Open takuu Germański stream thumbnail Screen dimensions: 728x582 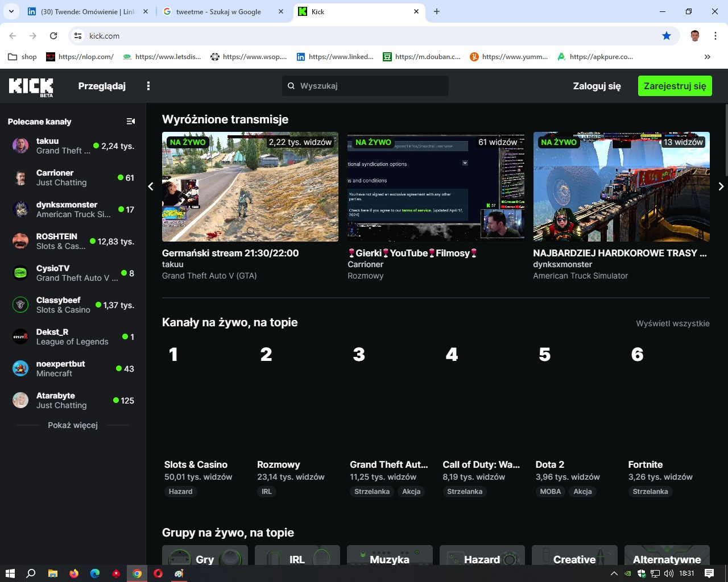click(x=250, y=186)
